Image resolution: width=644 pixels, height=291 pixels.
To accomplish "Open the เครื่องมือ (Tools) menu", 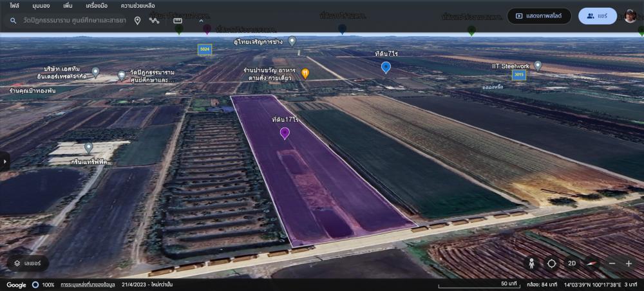I will tap(97, 6).
